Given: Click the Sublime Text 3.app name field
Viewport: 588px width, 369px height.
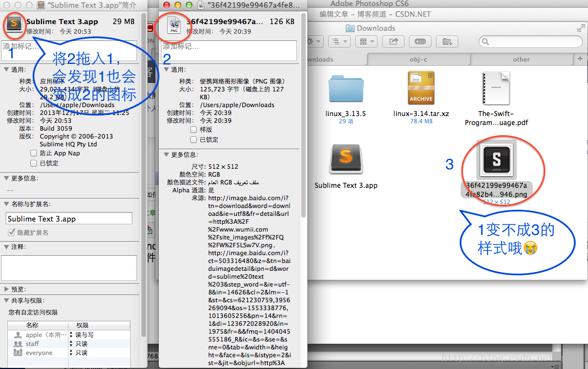Looking at the screenshot, I should point(69,219).
